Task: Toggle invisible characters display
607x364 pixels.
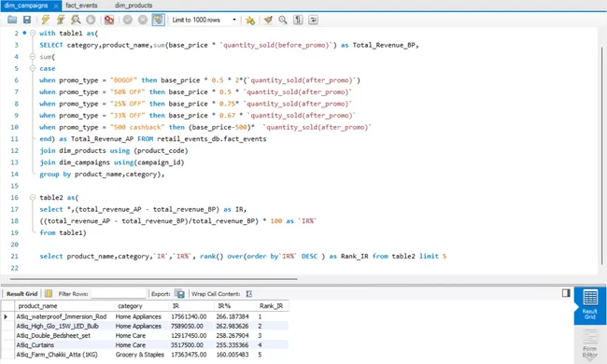Action: 298,20
